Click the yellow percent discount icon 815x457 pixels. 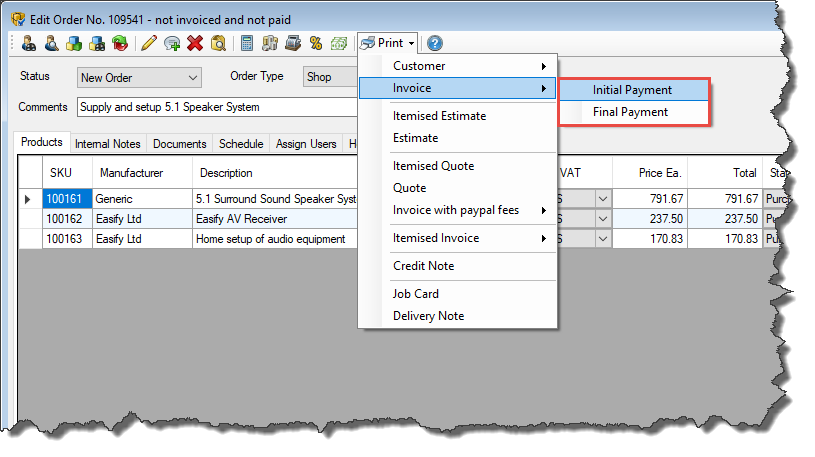[x=316, y=43]
